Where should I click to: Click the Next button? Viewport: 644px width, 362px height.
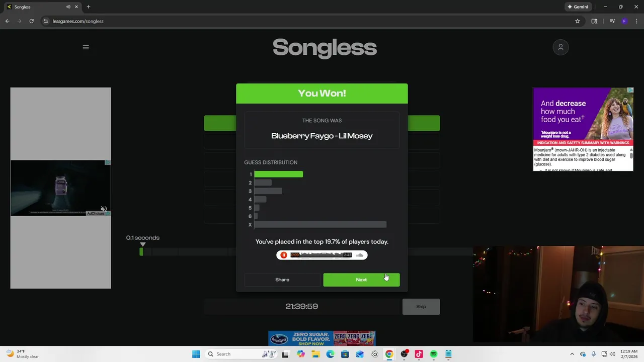tap(361, 280)
